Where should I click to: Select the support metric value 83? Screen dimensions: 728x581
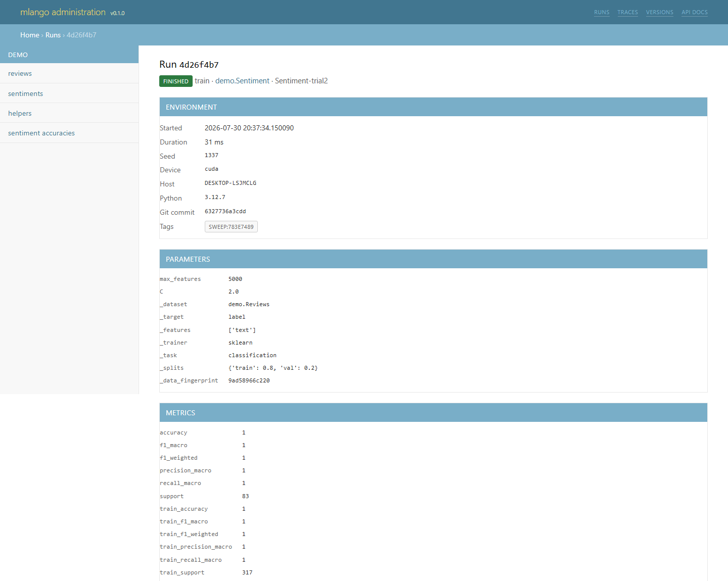tap(245, 496)
